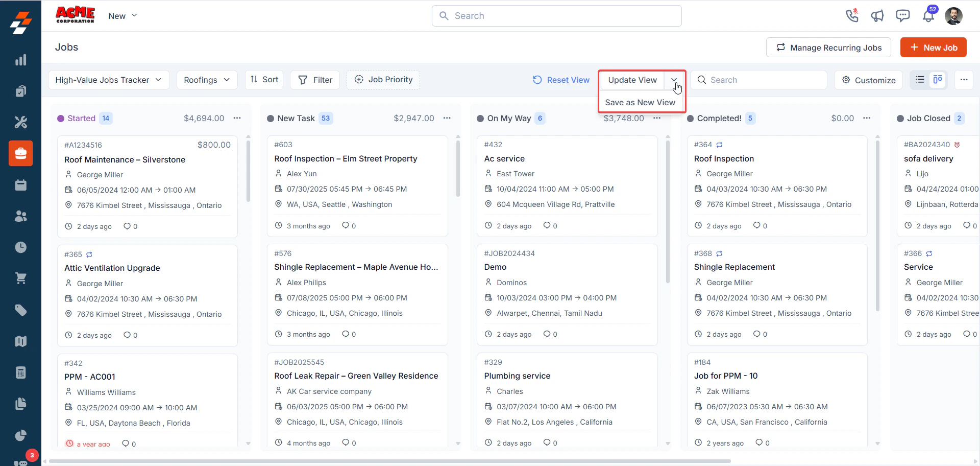
Task: Open the customers people sidebar icon
Action: [20, 216]
